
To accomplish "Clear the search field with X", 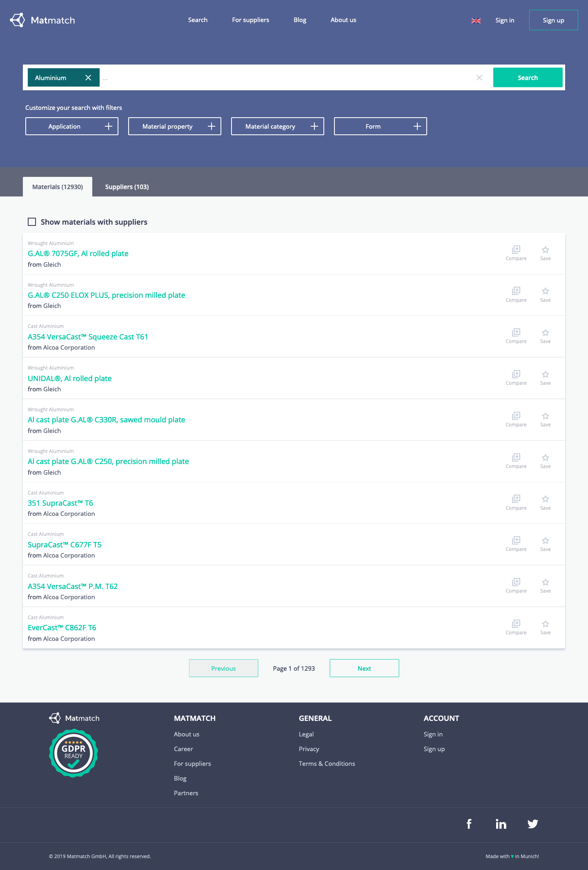I will click(x=479, y=78).
